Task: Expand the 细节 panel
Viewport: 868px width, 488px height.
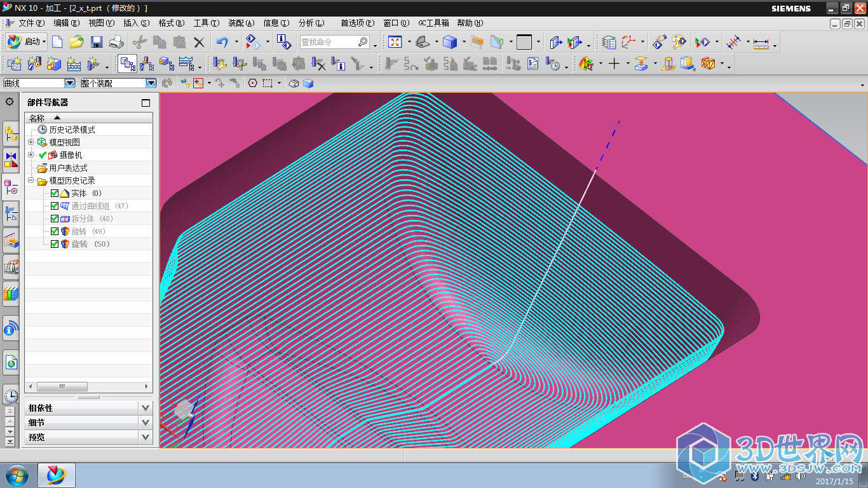Action: coord(146,423)
